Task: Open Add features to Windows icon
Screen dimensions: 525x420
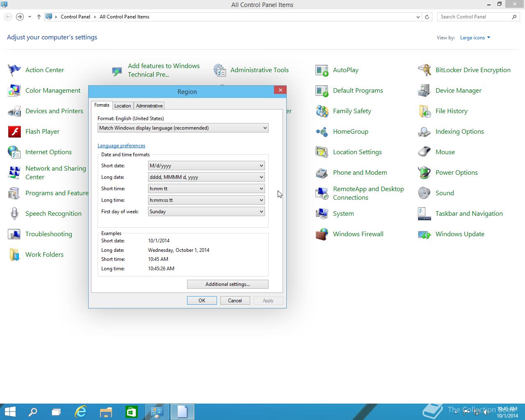Action: [117, 71]
